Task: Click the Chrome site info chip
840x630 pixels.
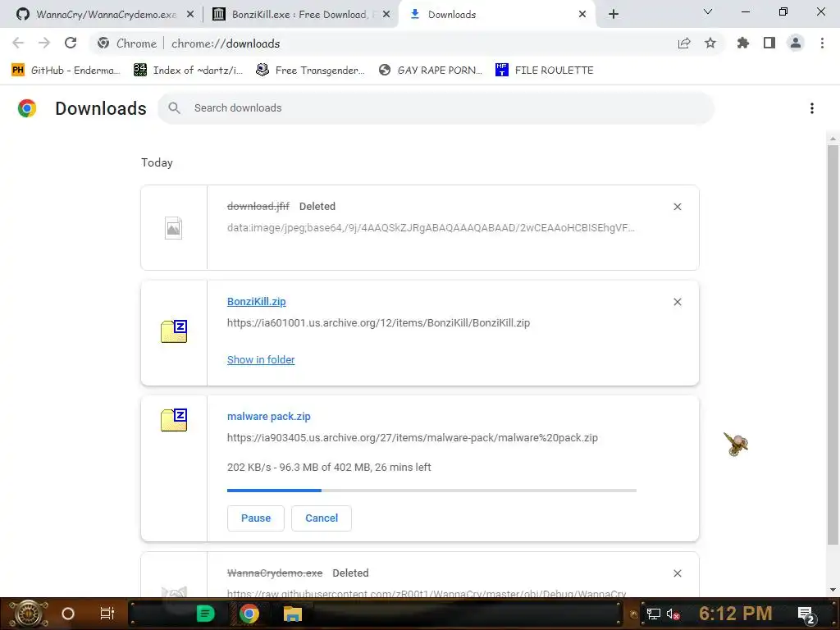Action: coord(126,43)
